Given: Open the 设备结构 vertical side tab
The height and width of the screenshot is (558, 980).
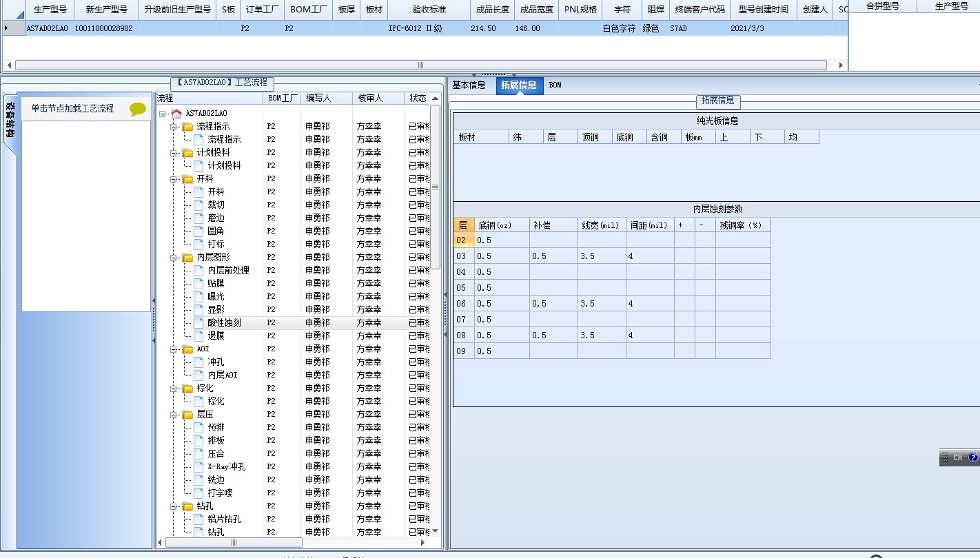Looking at the screenshot, I should click(x=10, y=120).
